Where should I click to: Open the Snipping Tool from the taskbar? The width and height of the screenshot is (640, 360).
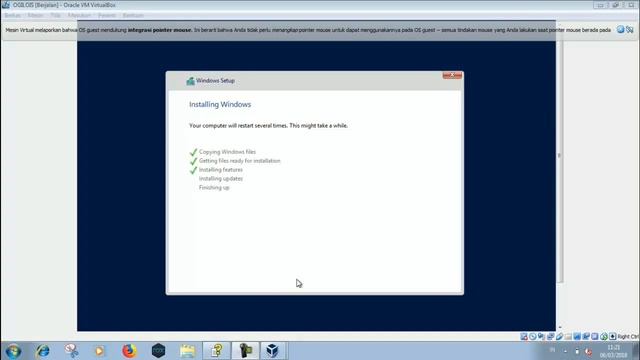pos(71,351)
